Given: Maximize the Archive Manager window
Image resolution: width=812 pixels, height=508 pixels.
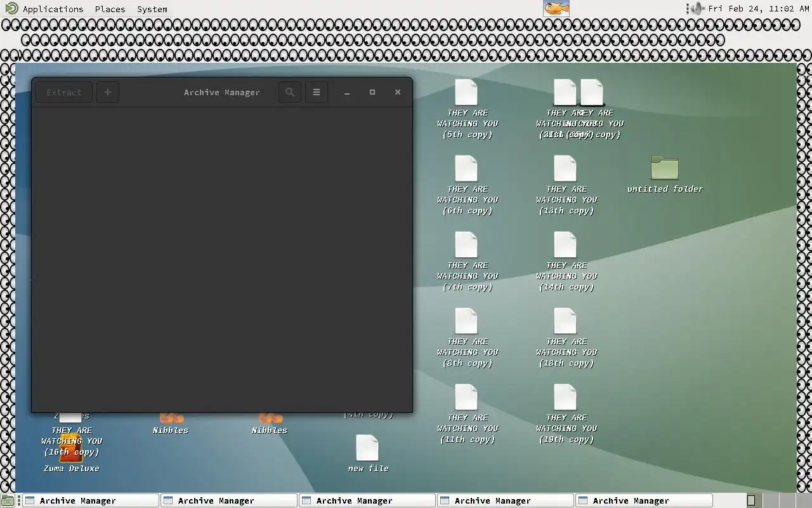Looking at the screenshot, I should [372, 92].
